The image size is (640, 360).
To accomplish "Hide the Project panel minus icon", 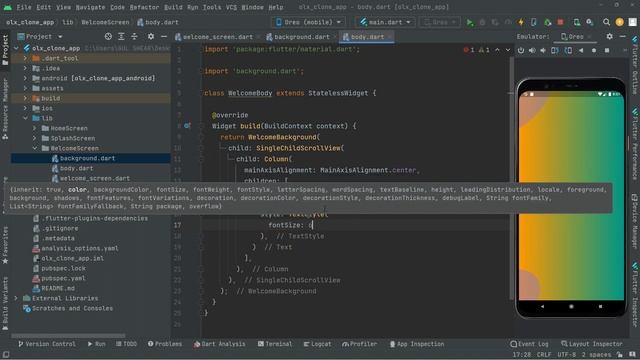I will 164,36.
